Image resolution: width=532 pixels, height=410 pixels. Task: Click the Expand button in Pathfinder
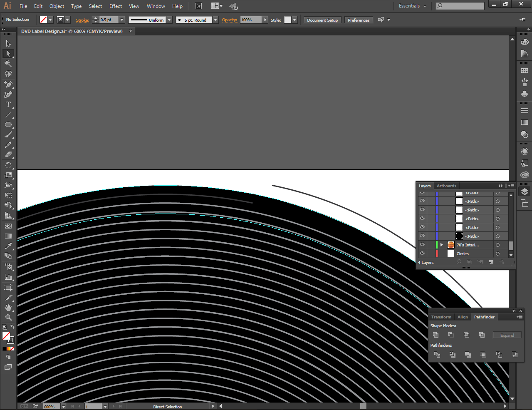507,335
